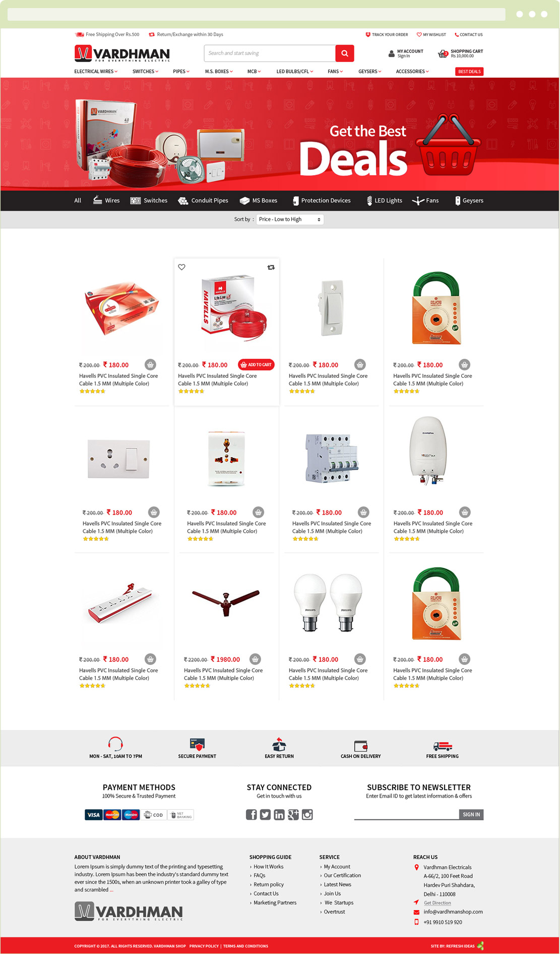Expand the Electrical Wires menu

pos(96,72)
